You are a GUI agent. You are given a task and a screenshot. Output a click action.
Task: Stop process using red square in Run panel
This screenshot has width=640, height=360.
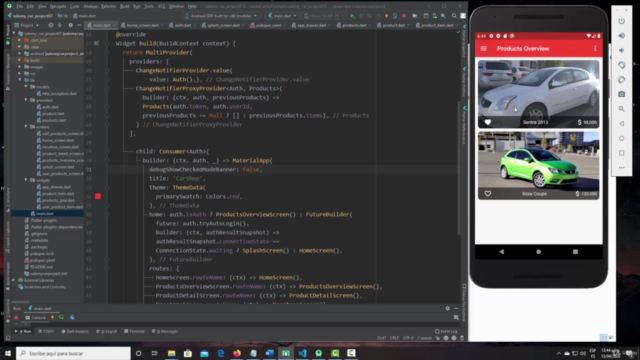tap(16, 318)
